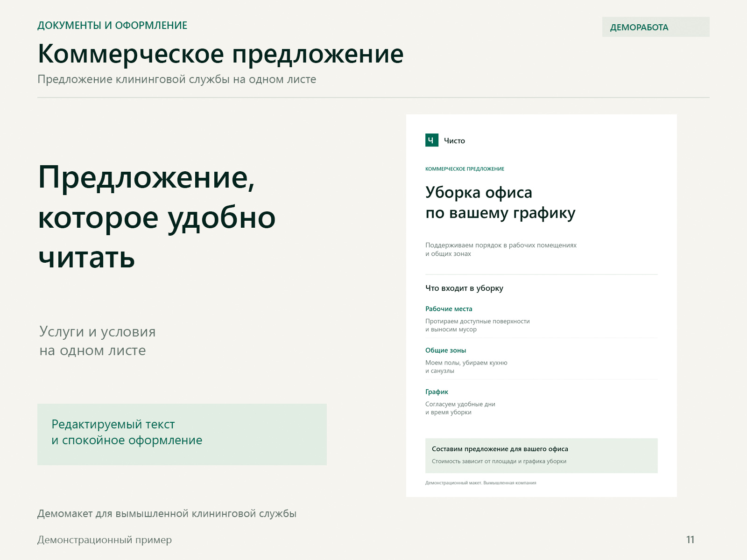
Task: Click 'Поддерживаем порядок в рабочих помещениях' paragraph
Action: 501,249
